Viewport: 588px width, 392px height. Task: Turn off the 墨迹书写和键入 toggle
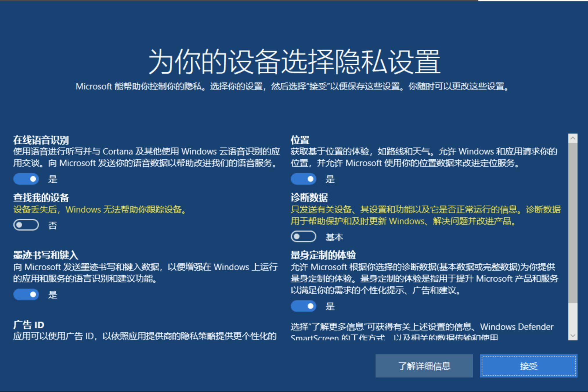pyautogui.click(x=26, y=294)
